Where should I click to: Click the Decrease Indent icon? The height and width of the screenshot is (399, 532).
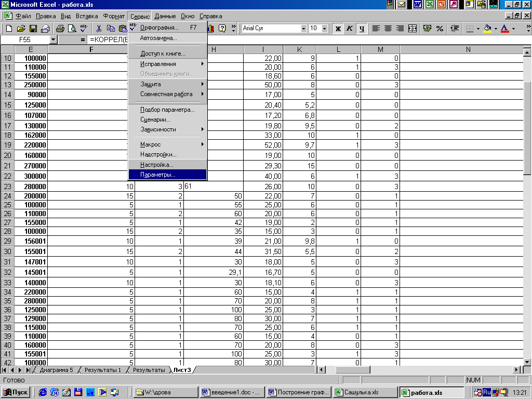pos(455,29)
